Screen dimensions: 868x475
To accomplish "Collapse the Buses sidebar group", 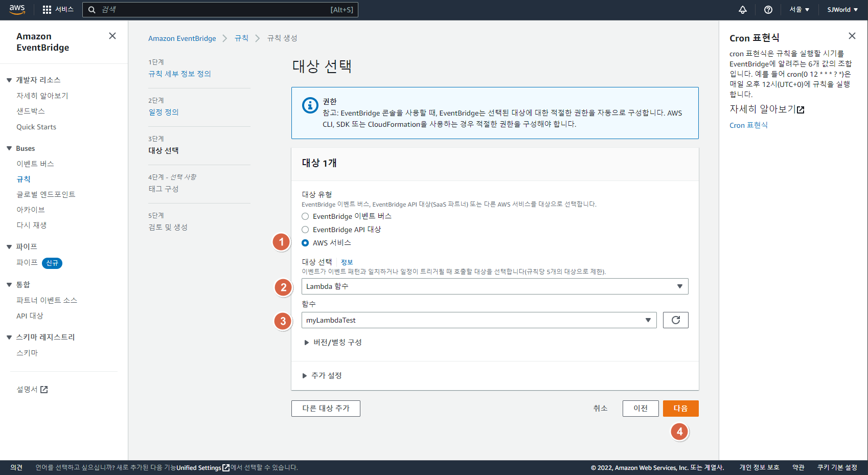I will [x=9, y=148].
